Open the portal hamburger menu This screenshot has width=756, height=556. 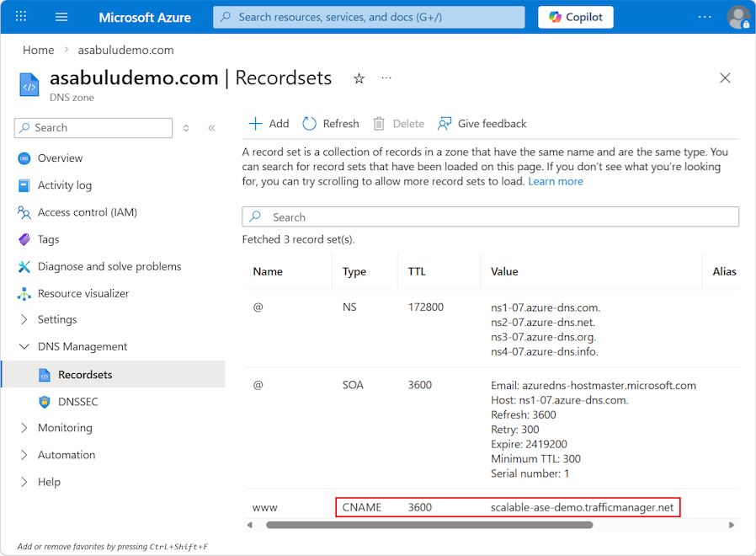61,18
